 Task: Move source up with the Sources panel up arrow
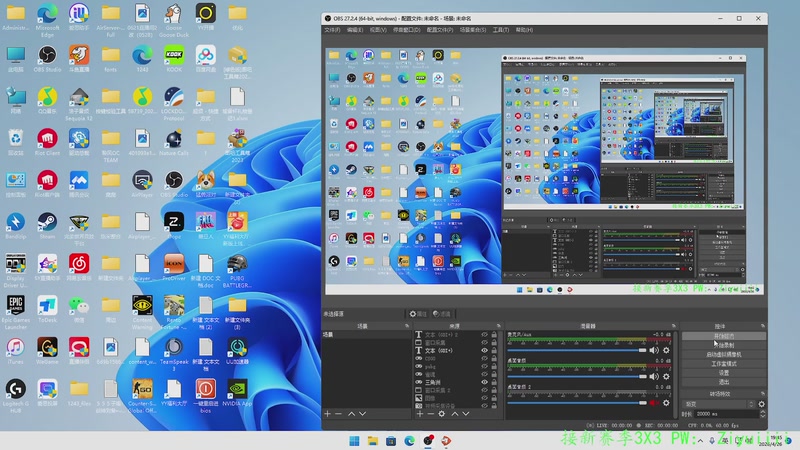click(x=455, y=414)
